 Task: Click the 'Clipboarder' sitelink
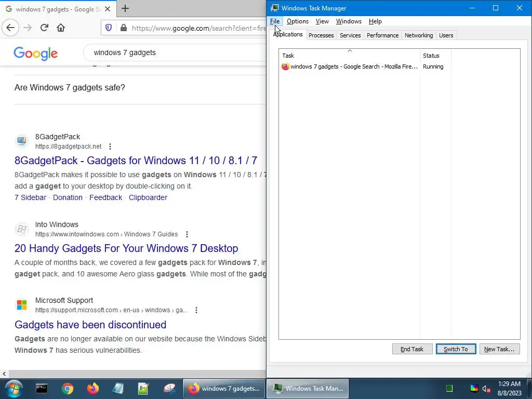tap(148, 197)
